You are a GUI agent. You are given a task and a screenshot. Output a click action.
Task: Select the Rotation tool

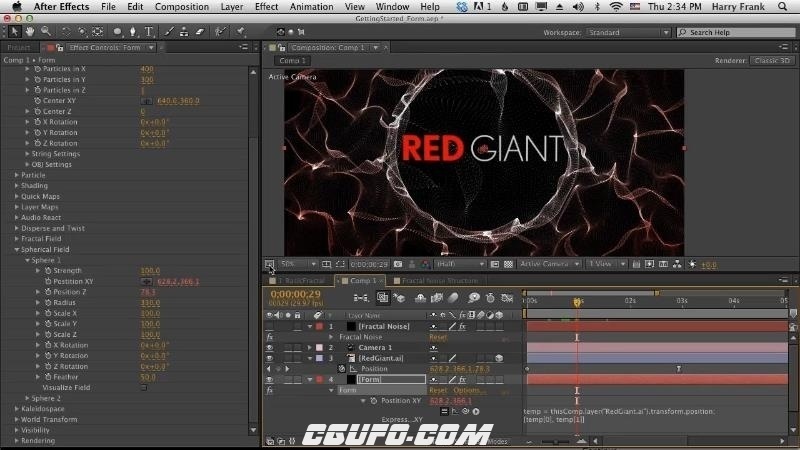coord(66,32)
